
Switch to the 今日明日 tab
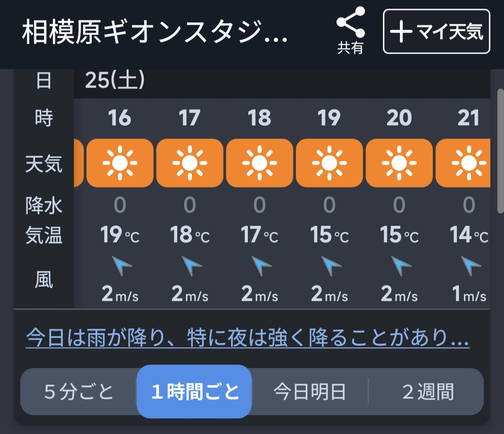(x=310, y=392)
